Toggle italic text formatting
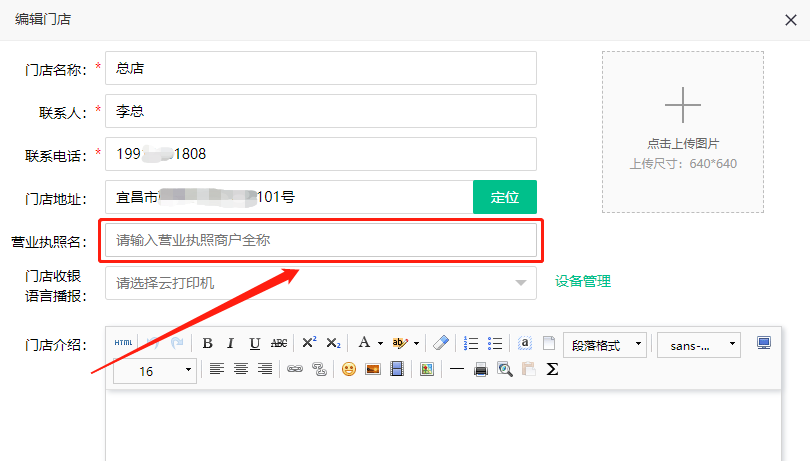This screenshot has width=810, height=461. [x=230, y=343]
